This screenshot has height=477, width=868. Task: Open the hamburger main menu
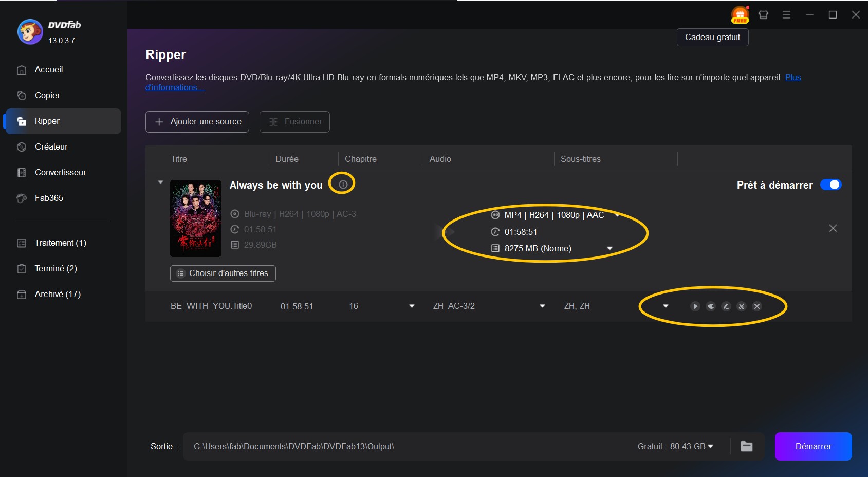click(x=786, y=15)
